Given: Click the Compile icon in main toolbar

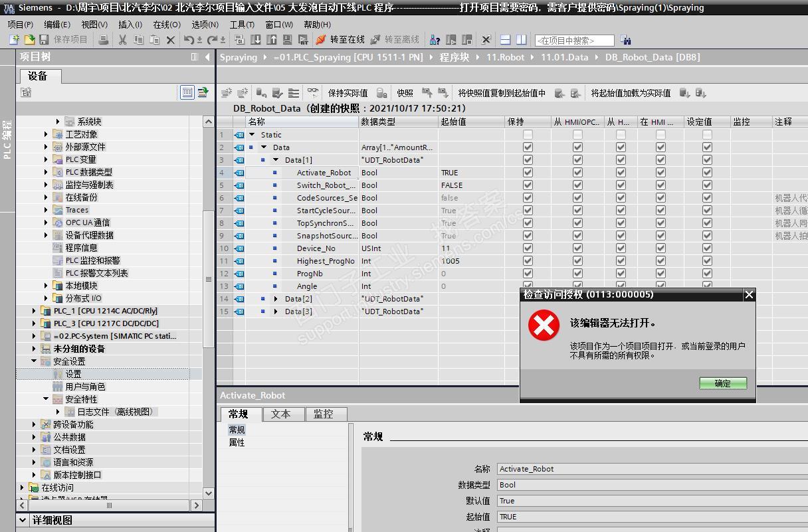Looking at the screenshot, I should (x=240, y=40).
